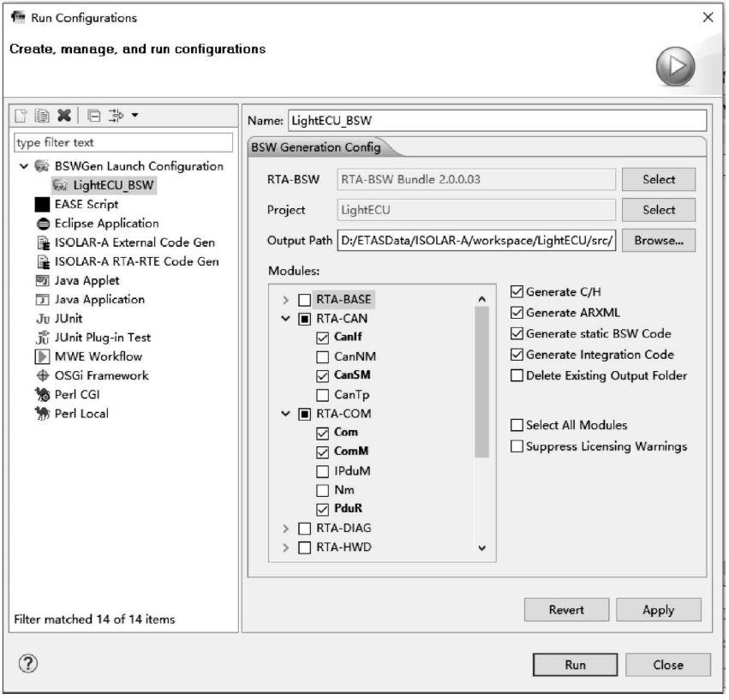Image resolution: width=729 pixels, height=700 pixels.
Task: Check Select All Modules
Action: point(517,426)
